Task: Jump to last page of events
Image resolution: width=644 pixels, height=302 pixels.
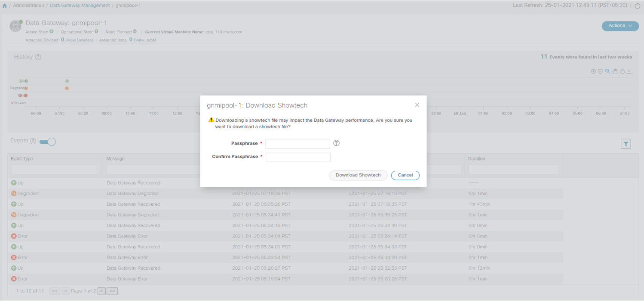Action: (112, 291)
